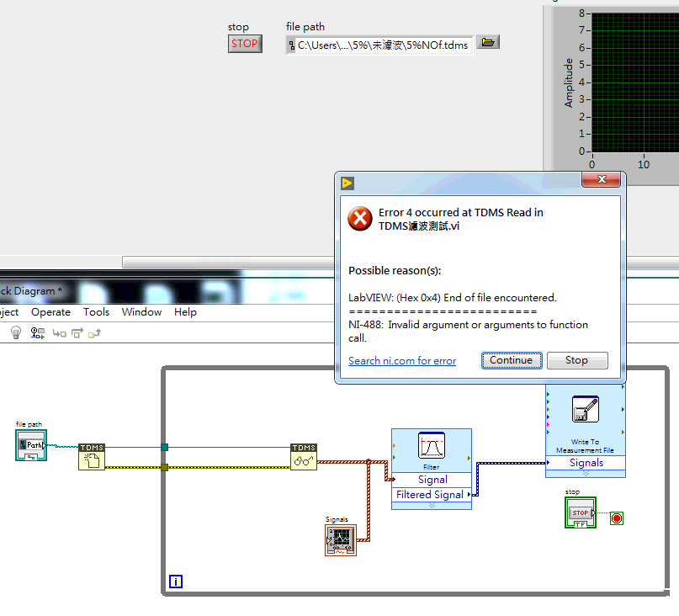The width and height of the screenshot is (679, 616).
Task: Click the red error X icon in dialog
Action: tap(360, 218)
